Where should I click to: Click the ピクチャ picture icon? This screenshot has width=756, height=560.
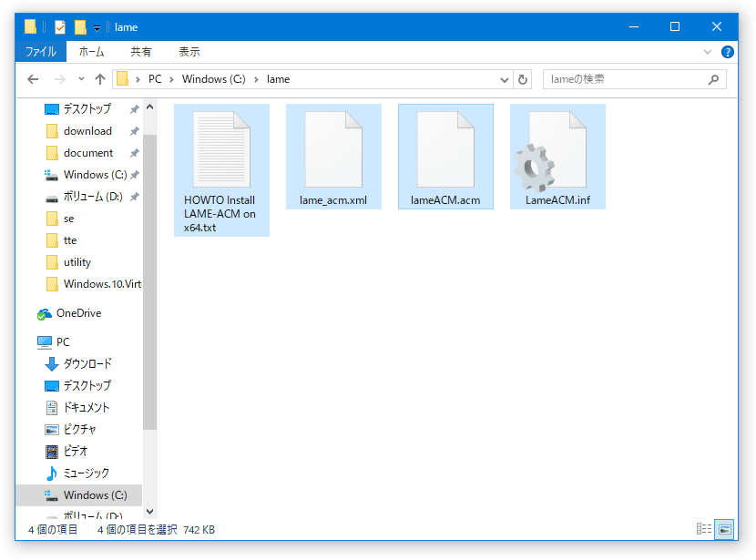[x=52, y=430]
